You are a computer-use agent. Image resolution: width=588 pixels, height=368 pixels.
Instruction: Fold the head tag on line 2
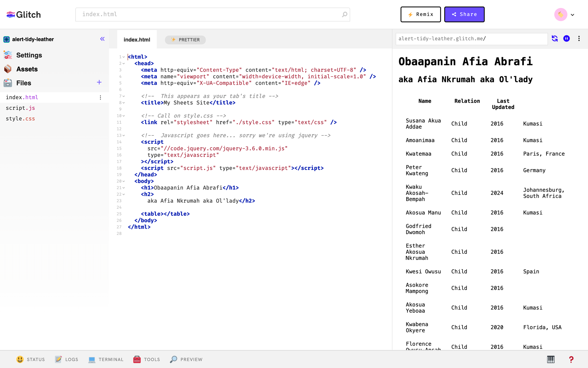124,63
